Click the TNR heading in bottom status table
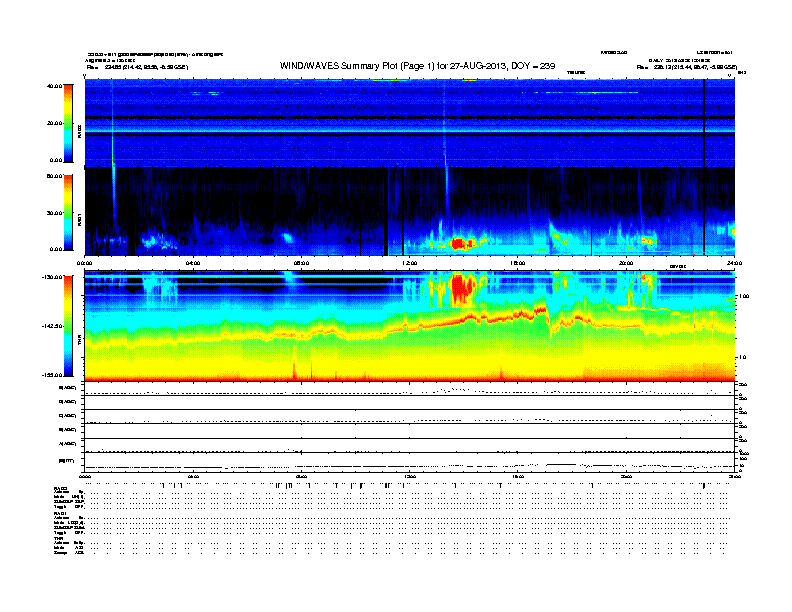 pos(58,538)
